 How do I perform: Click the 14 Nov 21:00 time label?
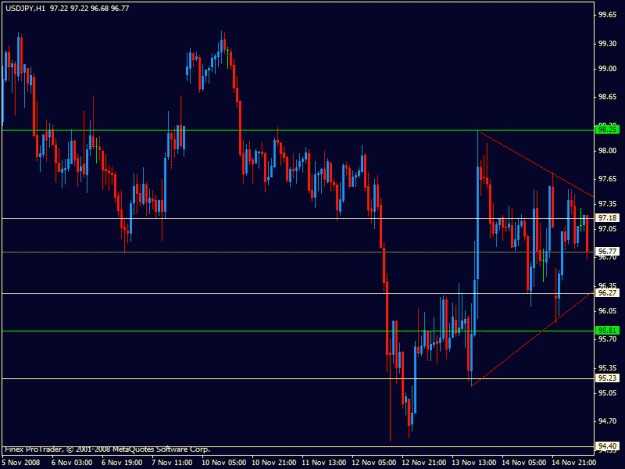point(574,463)
